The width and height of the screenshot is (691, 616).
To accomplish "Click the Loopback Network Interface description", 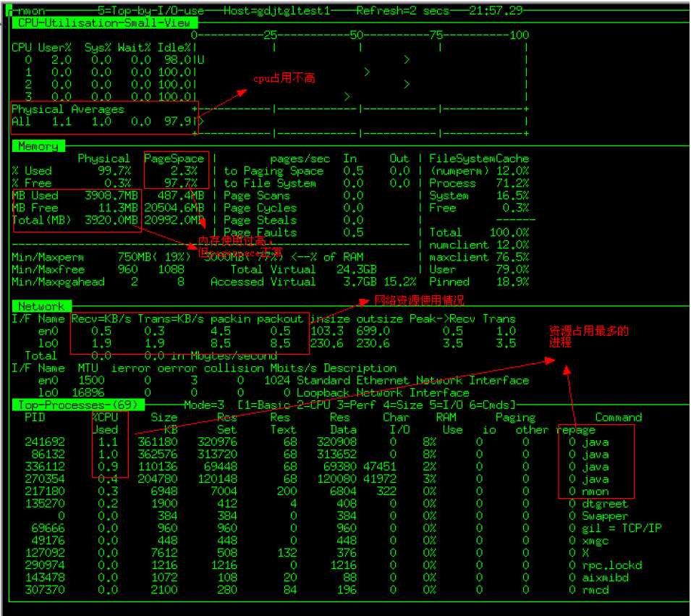I will point(383,392).
